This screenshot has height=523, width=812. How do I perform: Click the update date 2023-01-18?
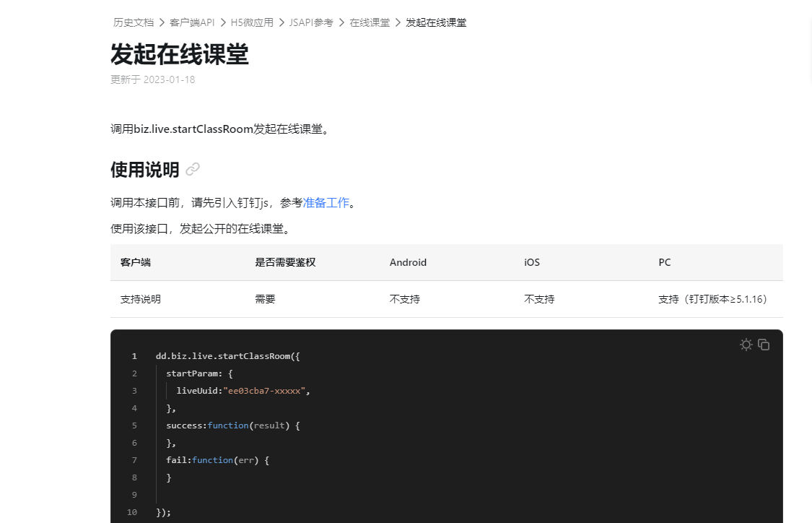pos(170,79)
